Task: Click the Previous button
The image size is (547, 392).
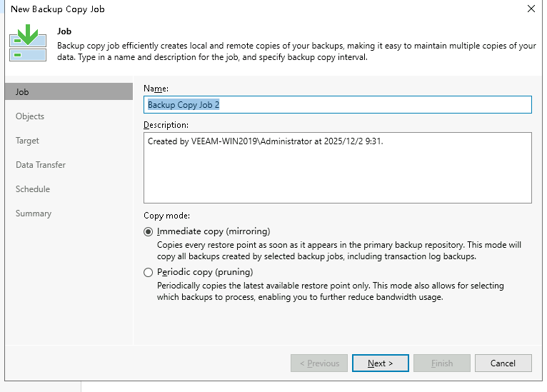Action: 319,363
